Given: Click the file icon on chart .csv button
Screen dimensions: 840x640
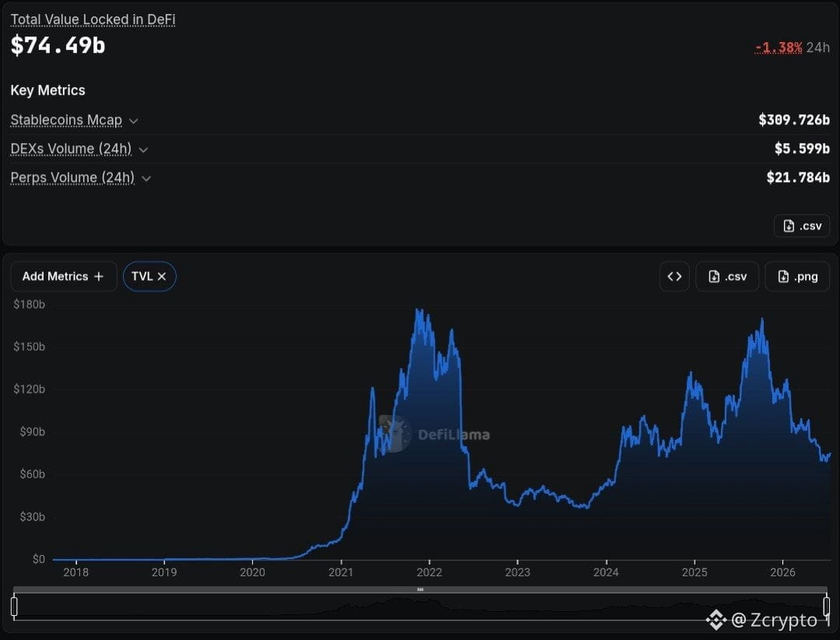Looking at the screenshot, I should 714,276.
